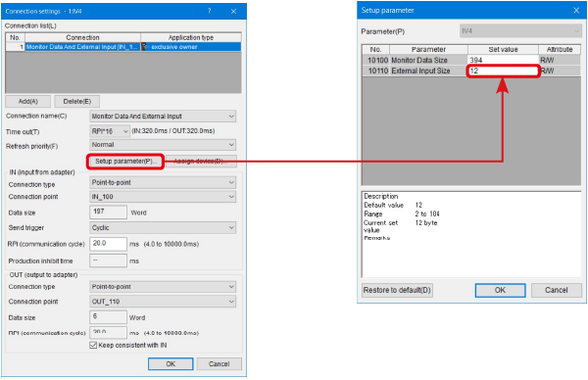The image size is (588, 380).
Task: Click the Connection column header
Action: (x=82, y=37)
